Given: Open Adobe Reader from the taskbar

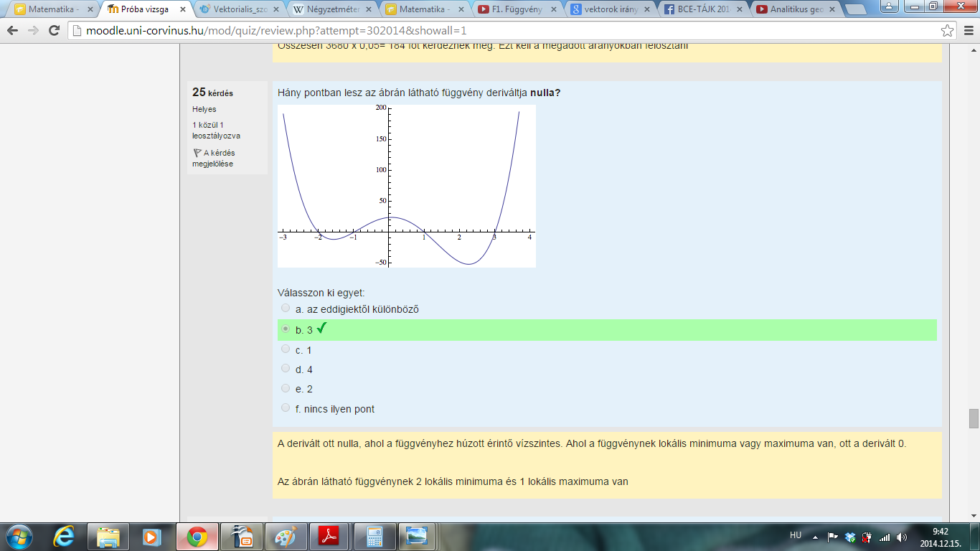Looking at the screenshot, I should coord(328,536).
